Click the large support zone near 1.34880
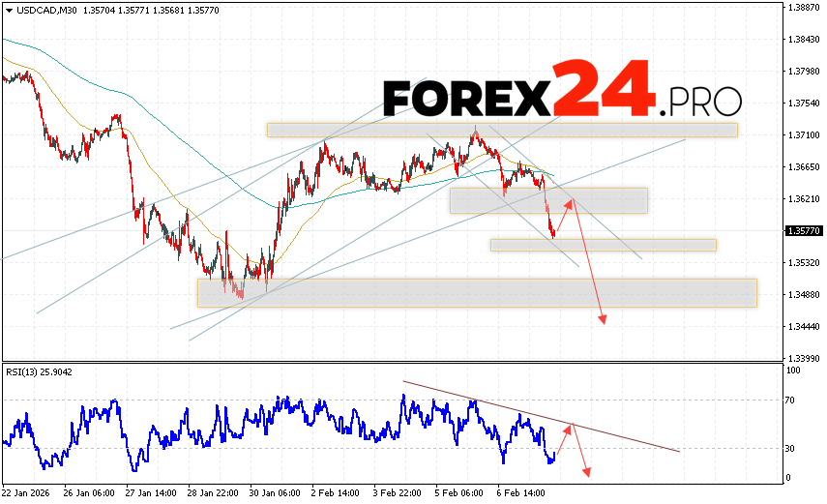The height and width of the screenshot is (504, 827). 476,292
